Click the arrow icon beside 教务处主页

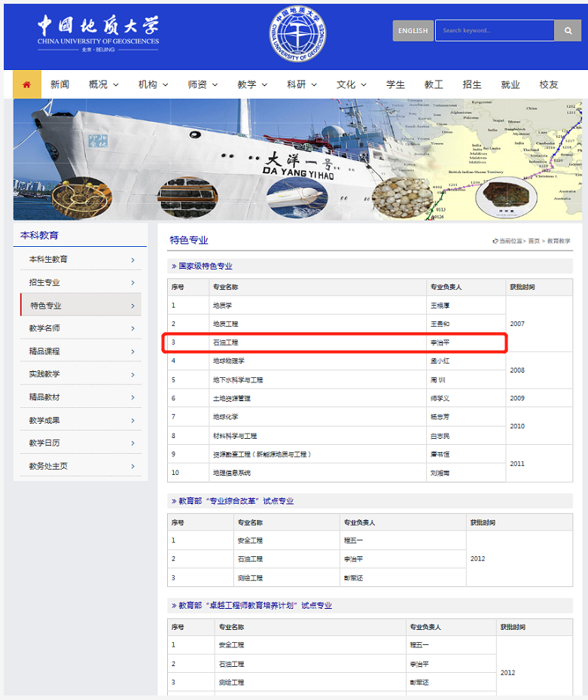[133, 467]
